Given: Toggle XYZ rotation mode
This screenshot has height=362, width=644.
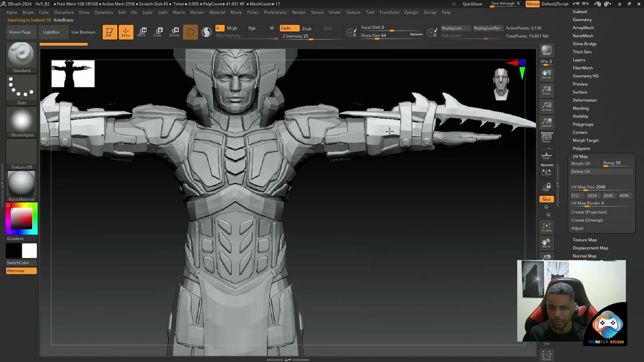Looking at the screenshot, I should [x=546, y=199].
